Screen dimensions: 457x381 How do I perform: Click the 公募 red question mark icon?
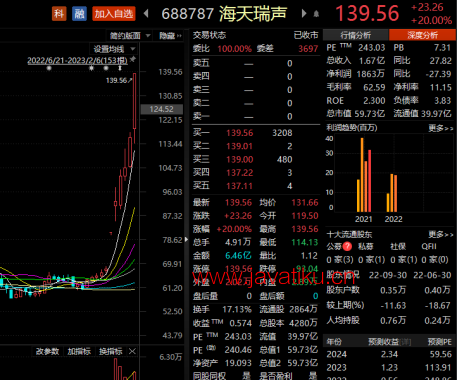(x=347, y=246)
